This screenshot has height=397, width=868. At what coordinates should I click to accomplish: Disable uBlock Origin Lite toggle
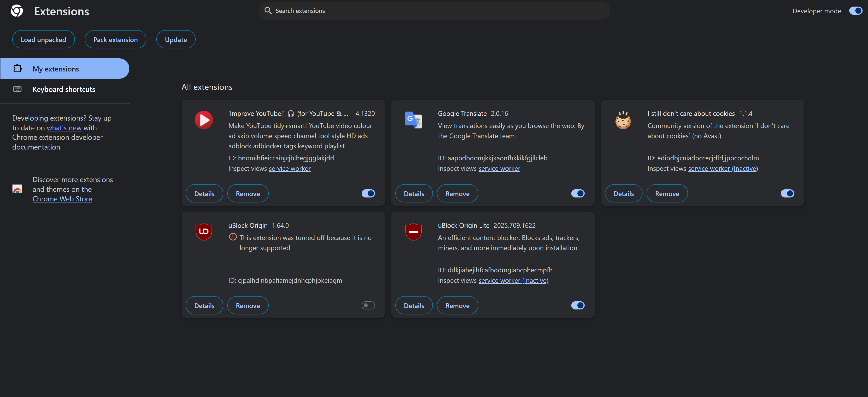coord(578,305)
